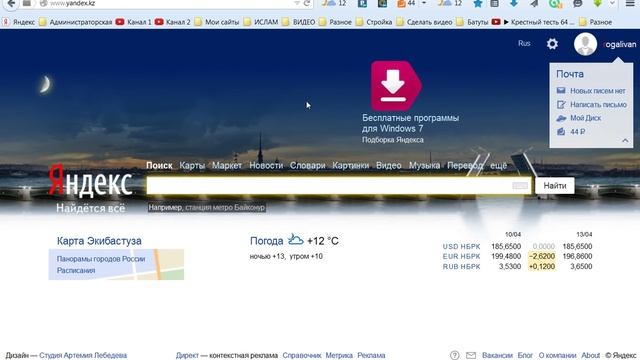Click the feedback envelope icon in footer
The image size is (640, 360).
(x=471, y=355)
